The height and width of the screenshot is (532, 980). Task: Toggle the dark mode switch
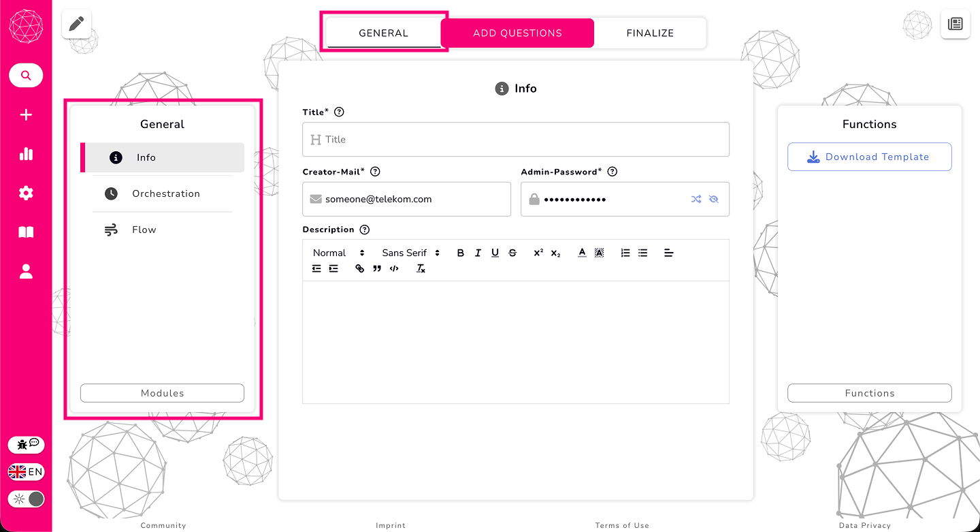click(27, 499)
